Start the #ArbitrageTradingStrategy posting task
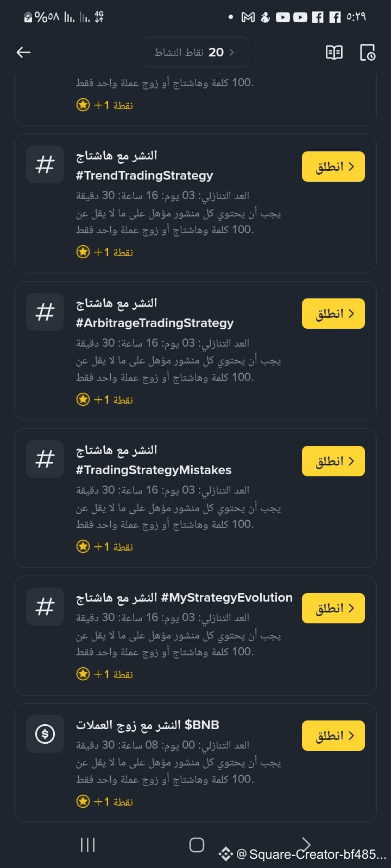This screenshot has width=391, height=868. [333, 314]
